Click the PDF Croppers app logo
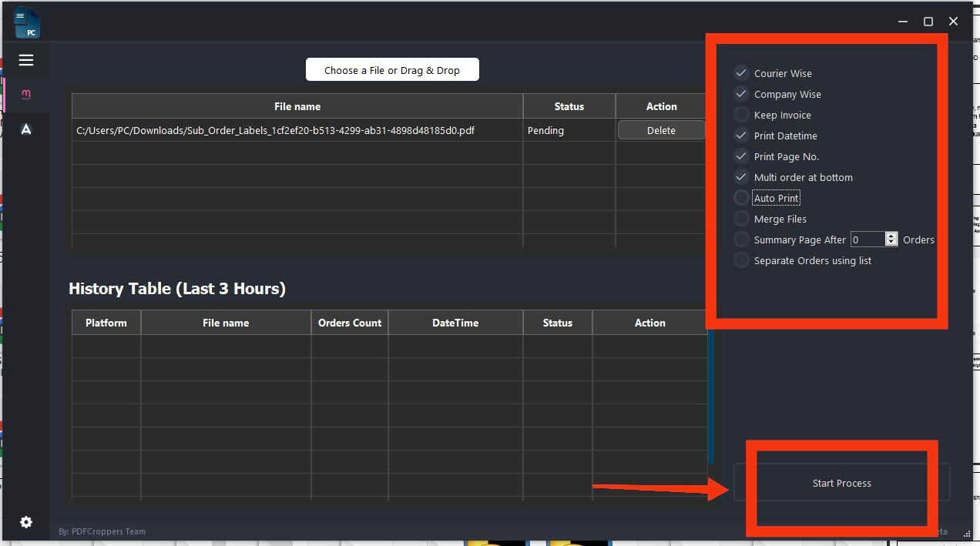This screenshot has width=980, height=546. coord(27,22)
